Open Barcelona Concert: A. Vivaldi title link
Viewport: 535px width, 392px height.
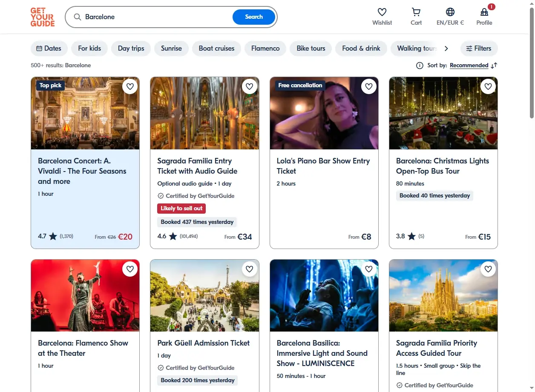82,171
